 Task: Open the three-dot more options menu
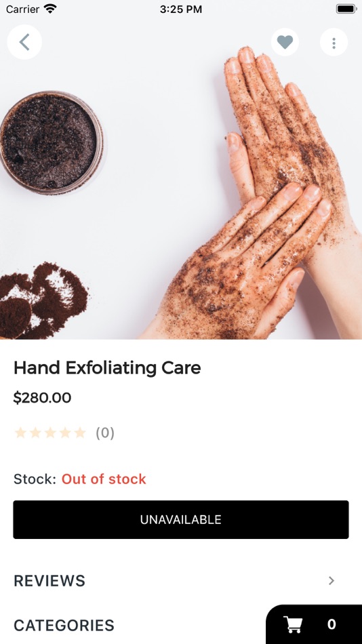[334, 42]
